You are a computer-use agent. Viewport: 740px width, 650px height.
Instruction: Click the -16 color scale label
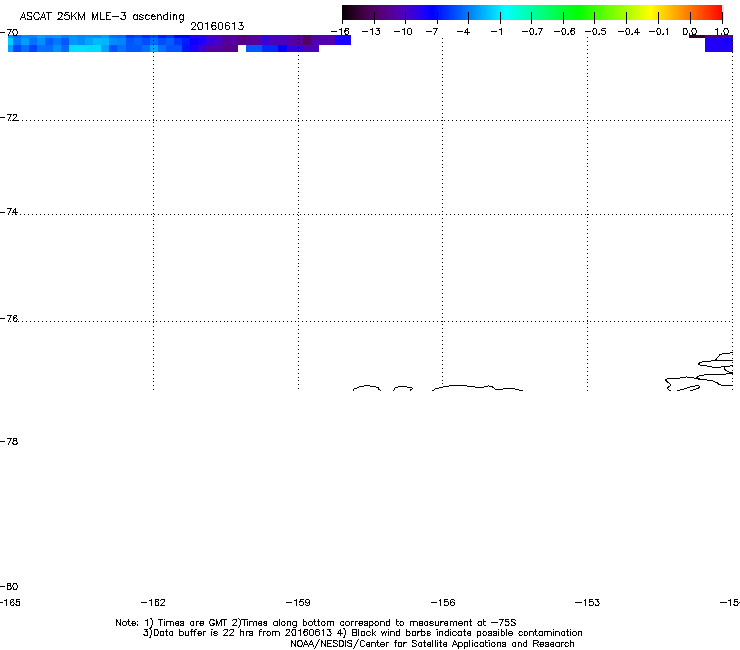click(x=340, y=32)
